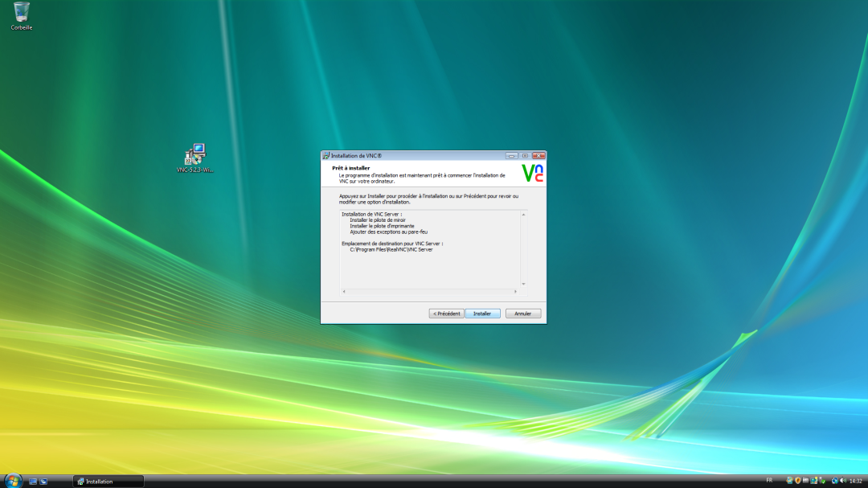Viewport: 868px width, 488px height.
Task: Click the taskbar clock showing 14:32
Action: 856,481
